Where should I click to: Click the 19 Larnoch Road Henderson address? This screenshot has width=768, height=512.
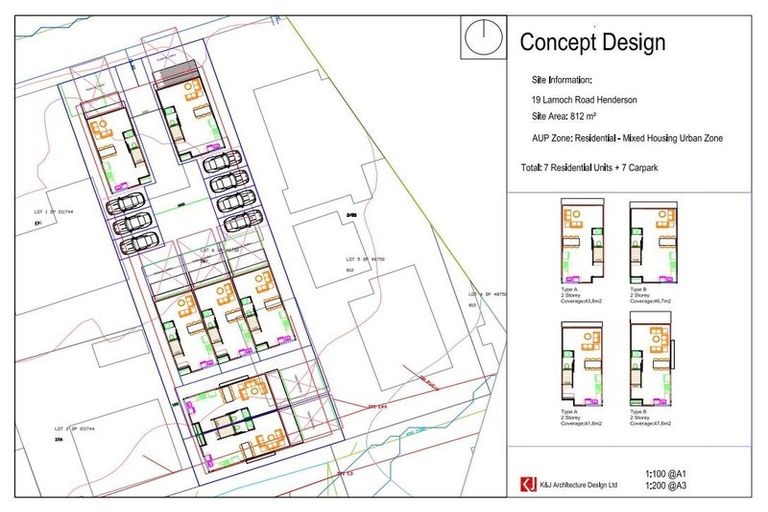tap(584, 100)
